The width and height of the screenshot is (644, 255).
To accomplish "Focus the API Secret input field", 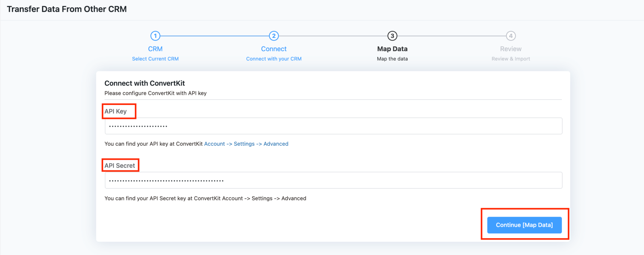I will tap(333, 180).
